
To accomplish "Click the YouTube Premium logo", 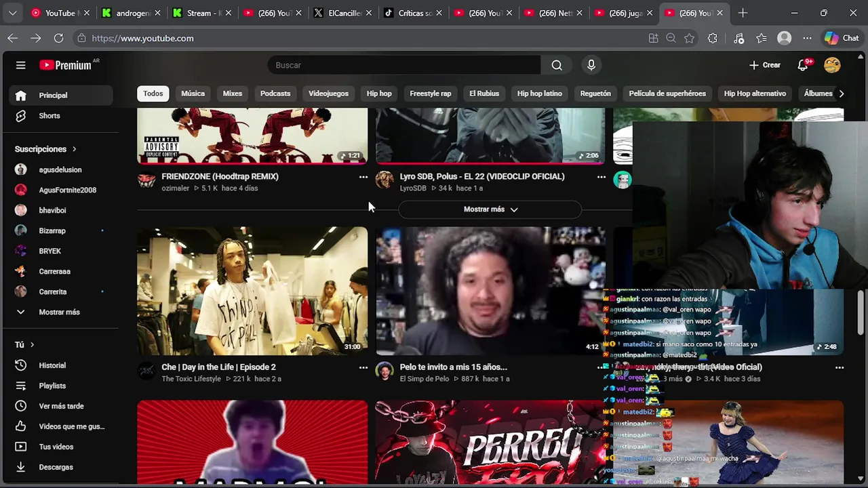I will tap(67, 65).
